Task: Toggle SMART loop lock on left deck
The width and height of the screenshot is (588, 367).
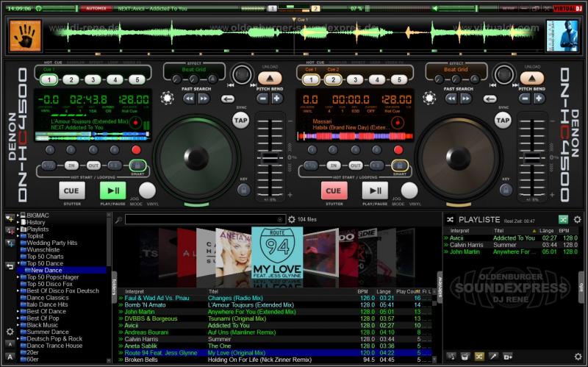Action: tap(137, 165)
